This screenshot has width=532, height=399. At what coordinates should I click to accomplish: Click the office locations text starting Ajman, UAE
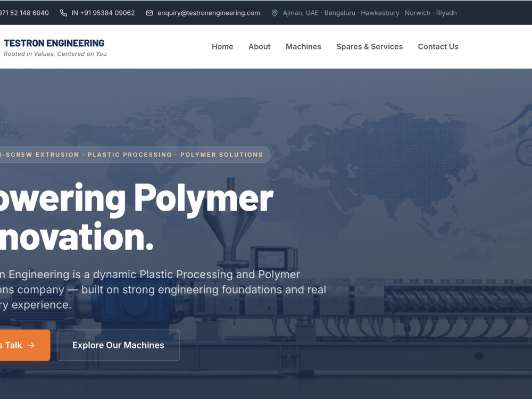point(370,13)
